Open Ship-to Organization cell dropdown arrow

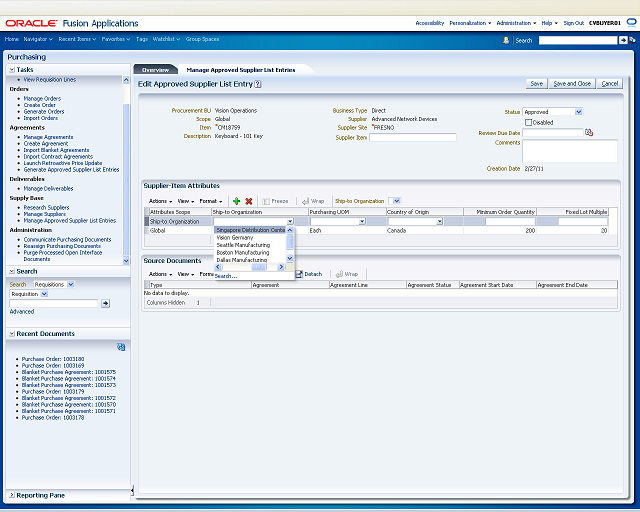click(x=290, y=221)
